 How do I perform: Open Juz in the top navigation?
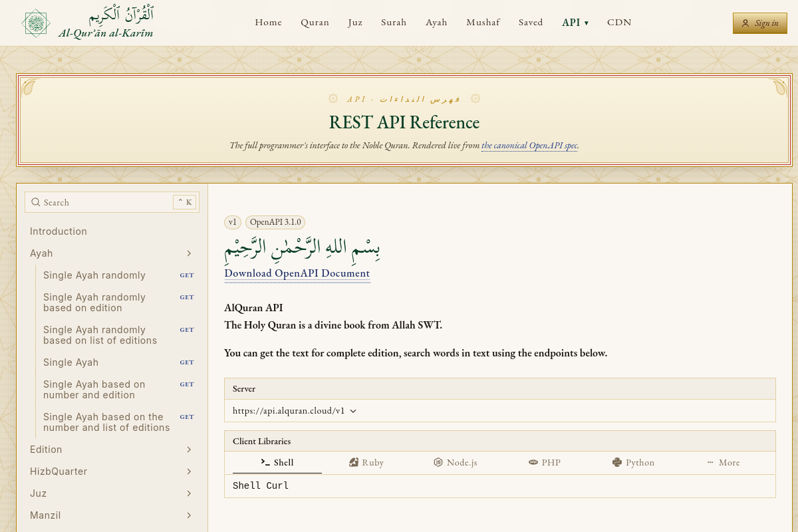[x=355, y=23]
